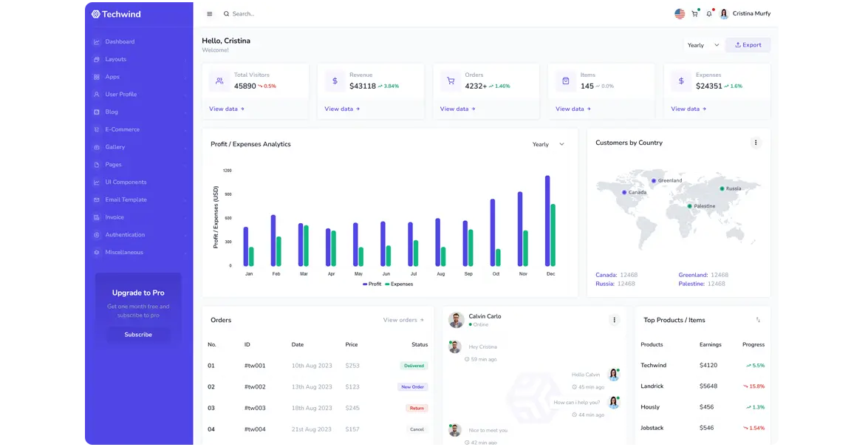Toggle the Expenses series in chart legend
This screenshot has width=868, height=447.
coord(399,284)
